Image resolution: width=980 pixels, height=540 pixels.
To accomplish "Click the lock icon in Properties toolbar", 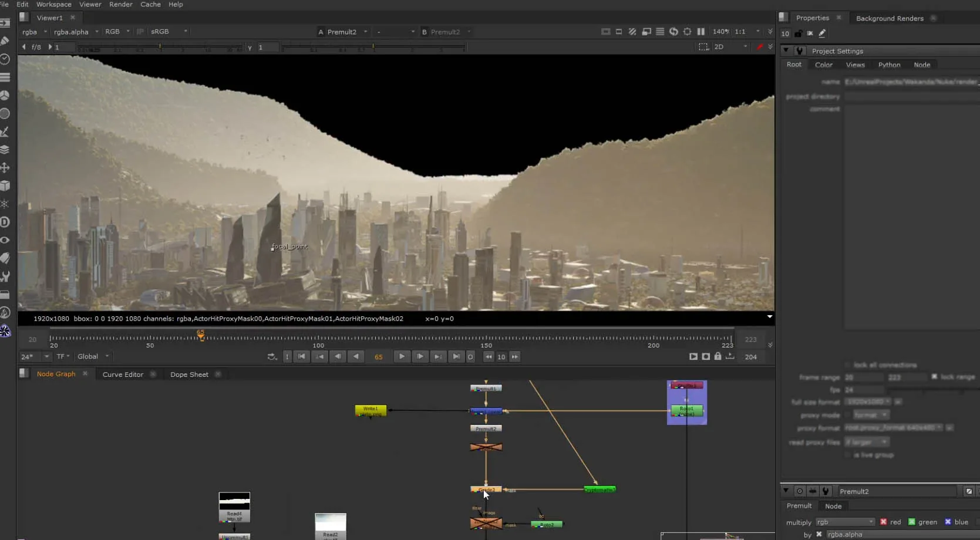I will tap(798, 33).
